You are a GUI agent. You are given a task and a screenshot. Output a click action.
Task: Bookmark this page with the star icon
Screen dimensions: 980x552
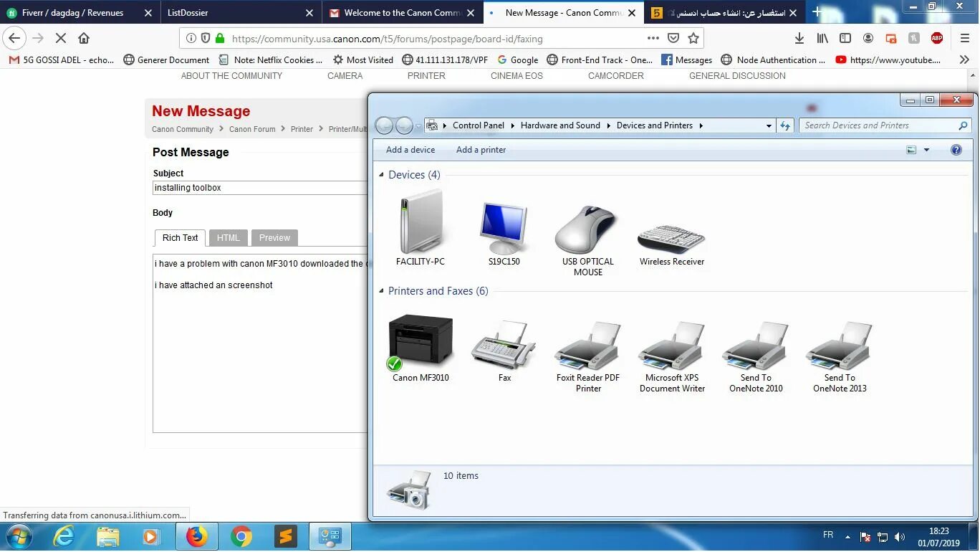click(693, 39)
